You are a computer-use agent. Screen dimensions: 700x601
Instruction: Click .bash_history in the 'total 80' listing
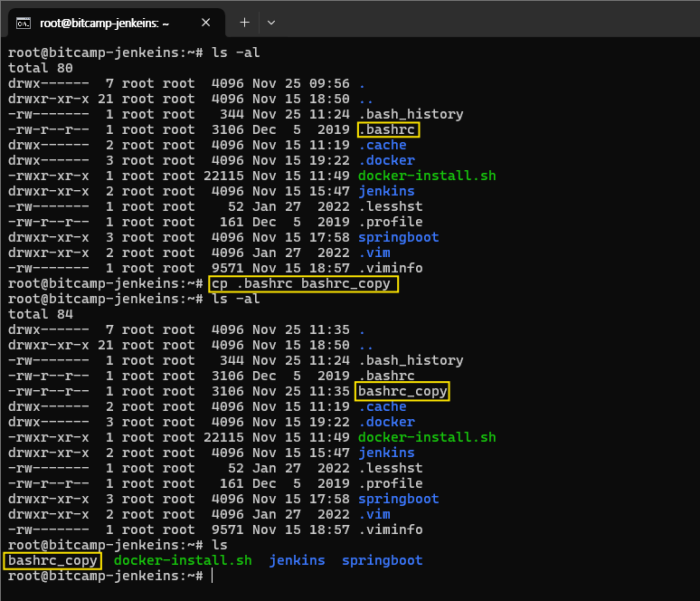click(411, 114)
